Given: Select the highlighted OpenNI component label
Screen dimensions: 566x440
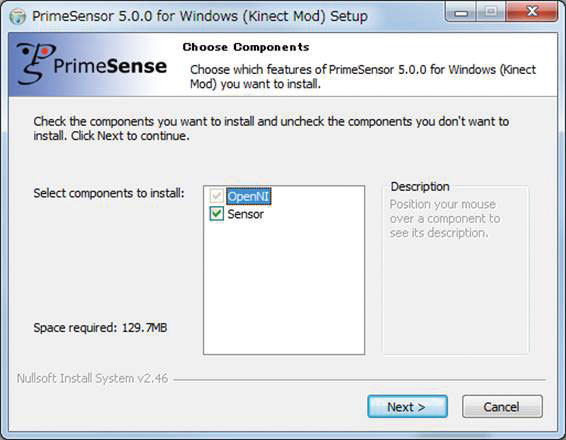Looking at the screenshot, I should (x=248, y=196).
